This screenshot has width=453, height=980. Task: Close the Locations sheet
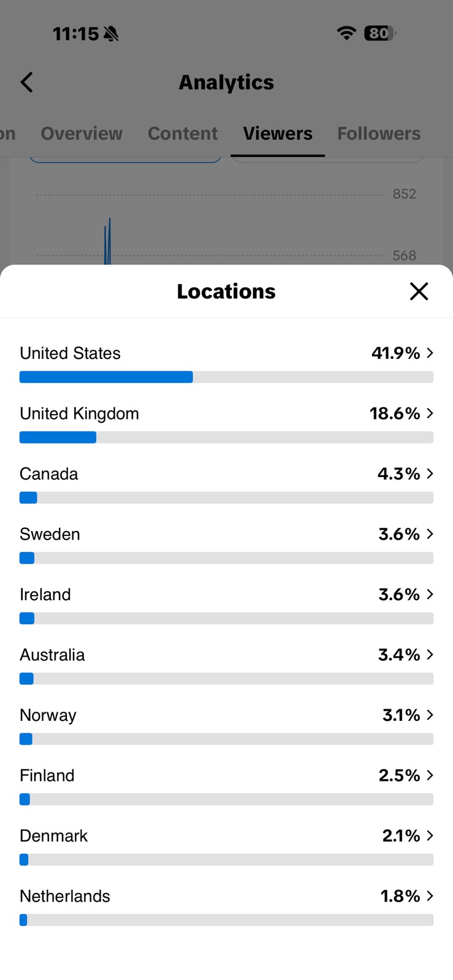coord(419,292)
